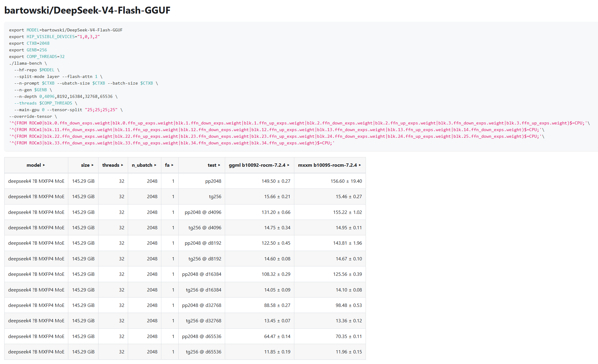Click the 122.50 ± 0.45 result value
The width and height of the screenshot is (598, 364).
click(x=276, y=243)
